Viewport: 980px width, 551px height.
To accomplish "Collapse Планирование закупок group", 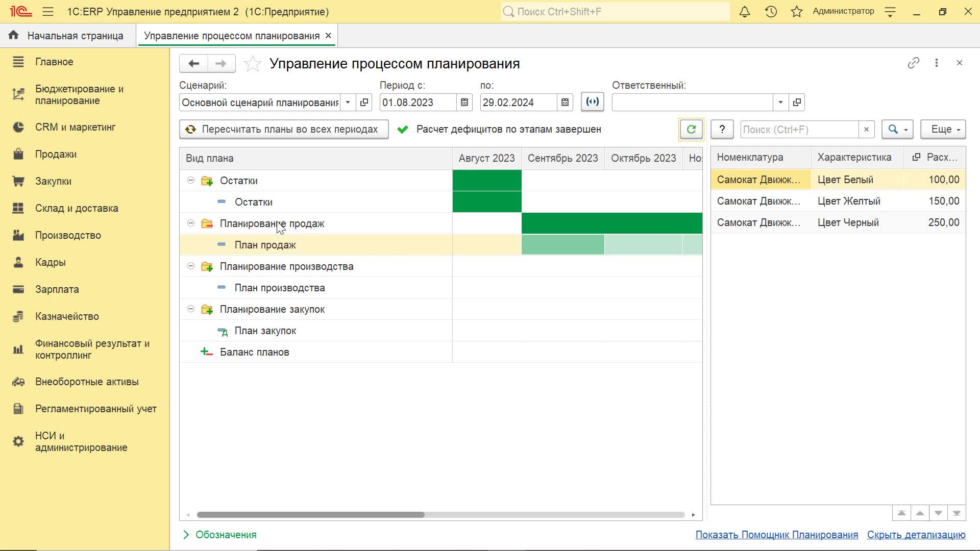I will (191, 309).
